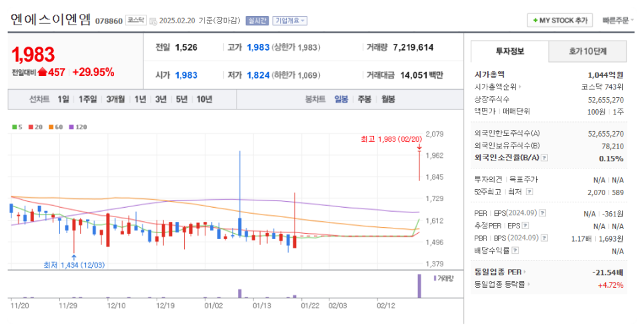644x331 pixels.
Task: Open the 기업개요 dropdown
Action: point(290,21)
